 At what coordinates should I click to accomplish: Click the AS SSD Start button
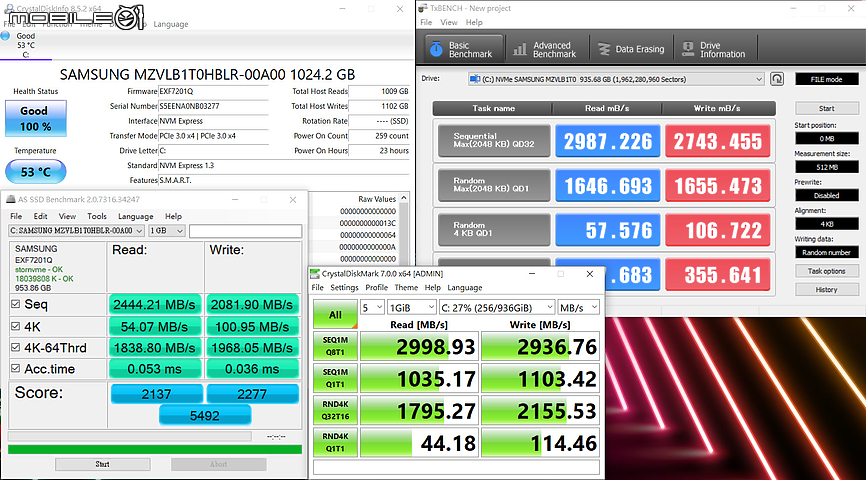(103, 464)
